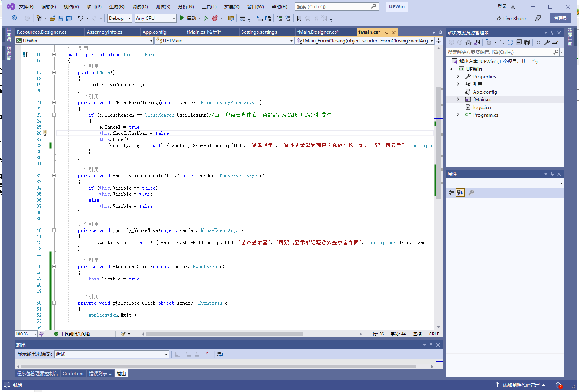
Task: Collapse the fMain class region at line 15
Action: [x=54, y=55]
